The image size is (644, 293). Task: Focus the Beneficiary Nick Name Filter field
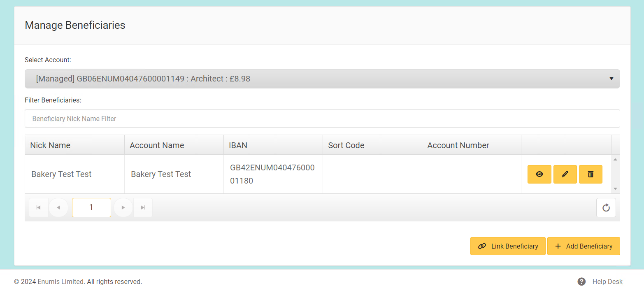click(322, 119)
